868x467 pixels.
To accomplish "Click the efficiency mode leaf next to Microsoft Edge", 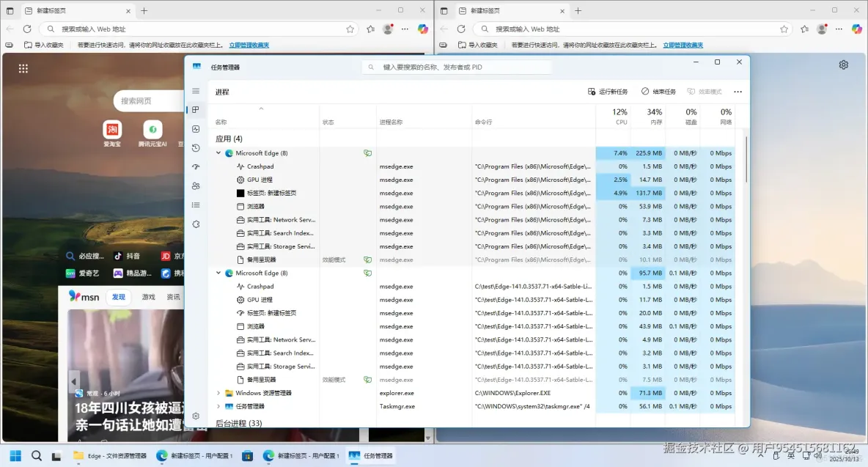I will click(367, 152).
